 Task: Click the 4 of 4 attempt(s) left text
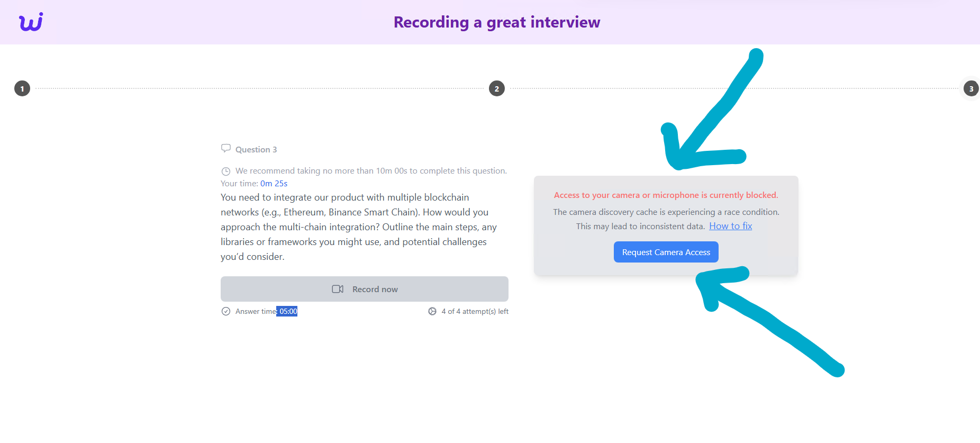click(x=475, y=311)
